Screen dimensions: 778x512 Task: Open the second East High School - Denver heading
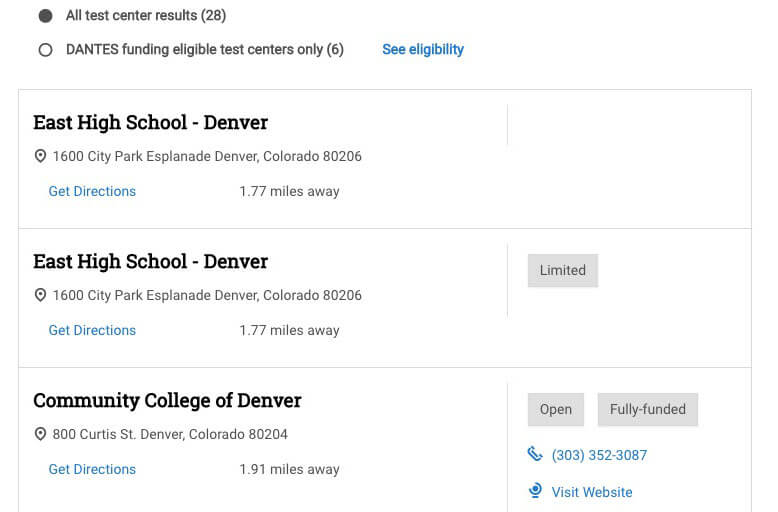coord(150,261)
